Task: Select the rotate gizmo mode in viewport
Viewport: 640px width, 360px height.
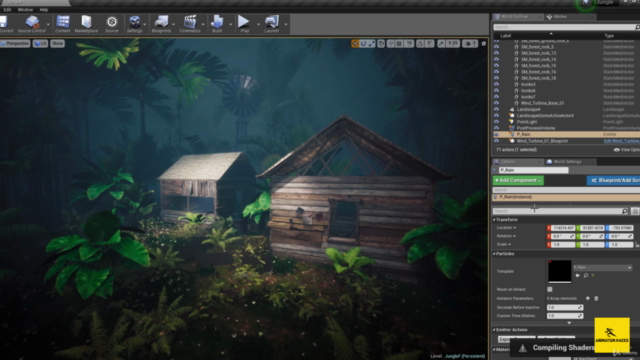Action: point(363,44)
